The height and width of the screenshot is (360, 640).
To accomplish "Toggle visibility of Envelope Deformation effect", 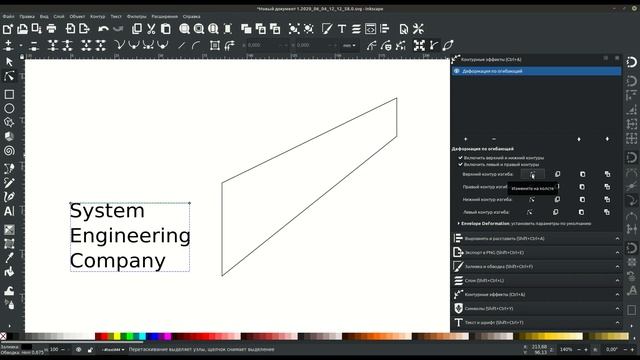I will (x=457, y=71).
